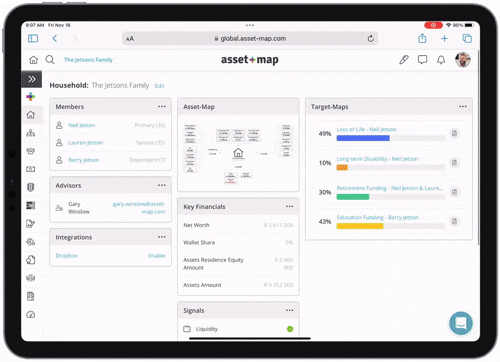Open the cash money sidebar icon
This screenshot has width=500, height=362.
[x=31, y=169]
